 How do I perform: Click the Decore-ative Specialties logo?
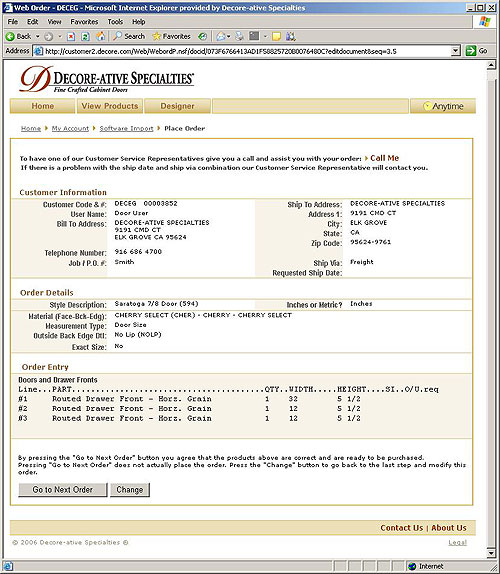(107, 79)
